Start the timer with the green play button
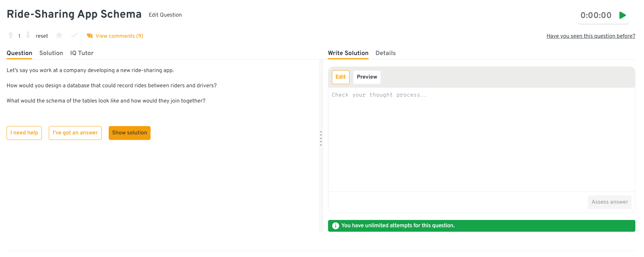Image resolution: width=644 pixels, height=257 pixels. click(x=623, y=15)
